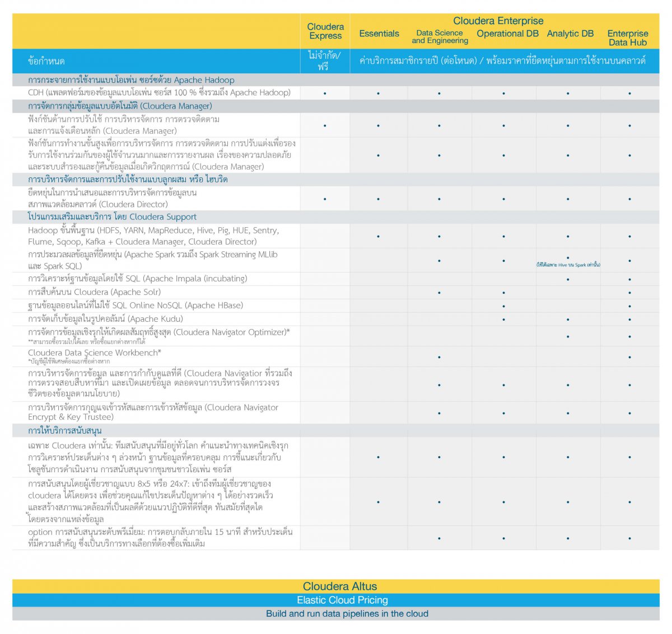Image resolution: width=672 pixels, height=634 pixels.
Task: Click the CDH row dot under Cloudera Express
Action: click(325, 93)
